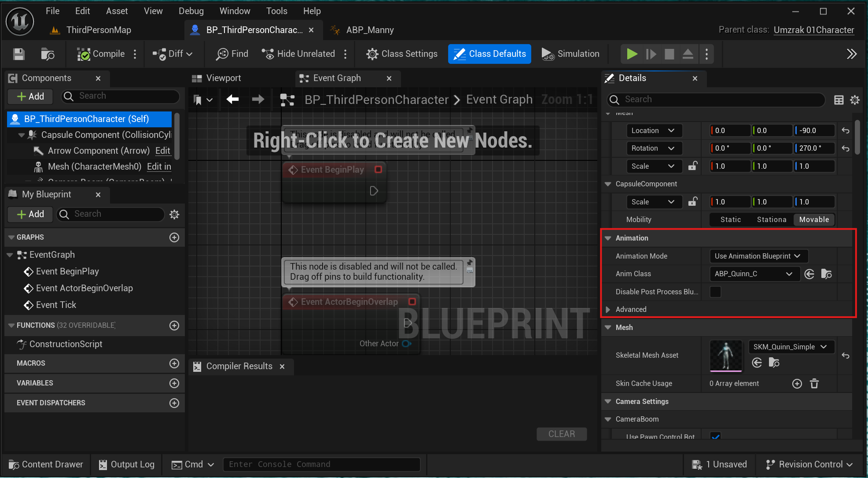Open the Rotation type dropdown

[x=654, y=148]
